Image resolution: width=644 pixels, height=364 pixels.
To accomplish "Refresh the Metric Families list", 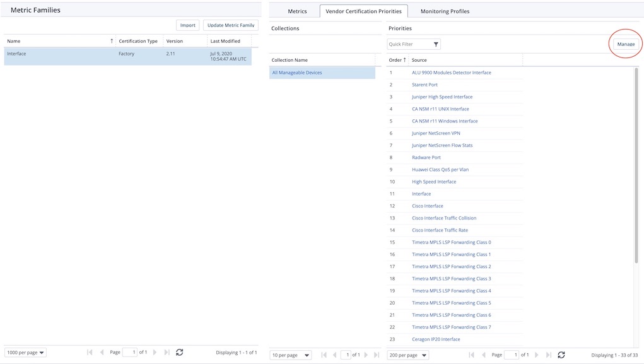I will (x=180, y=353).
